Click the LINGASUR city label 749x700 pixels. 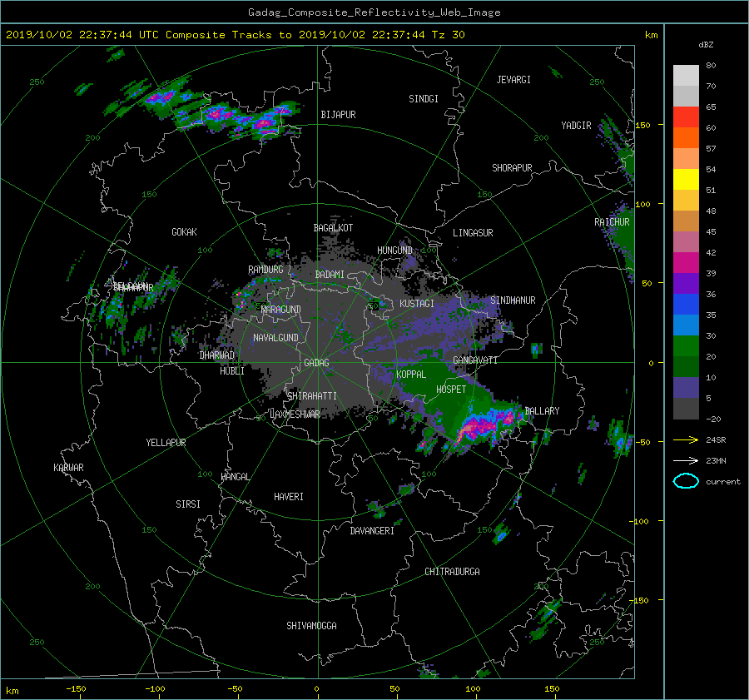pyautogui.click(x=473, y=233)
